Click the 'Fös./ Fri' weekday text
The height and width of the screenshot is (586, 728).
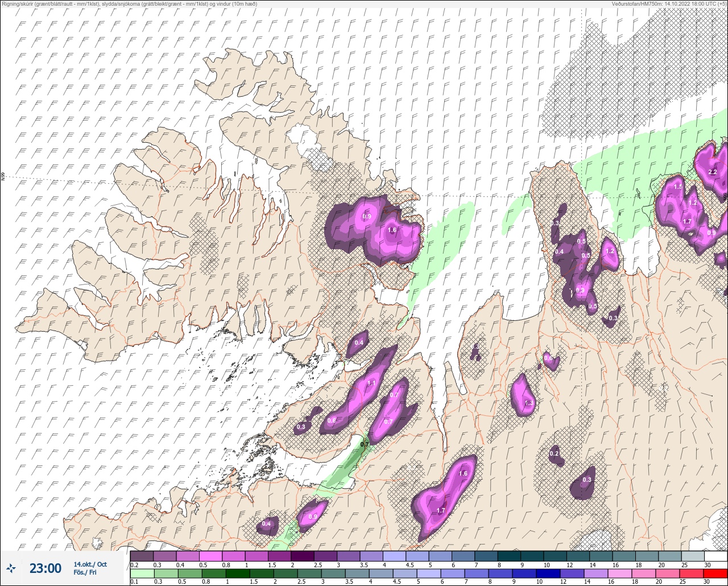[x=85, y=572]
